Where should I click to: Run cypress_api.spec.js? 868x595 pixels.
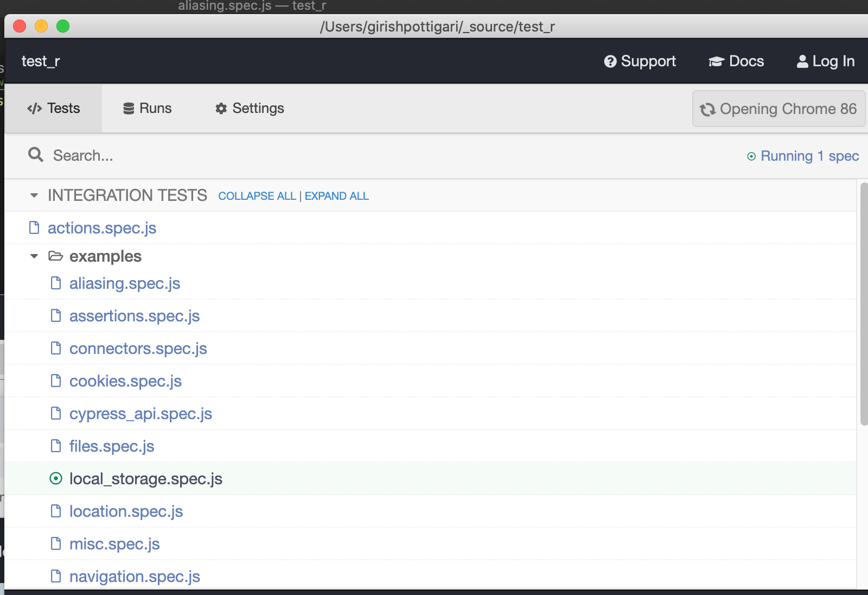point(141,414)
